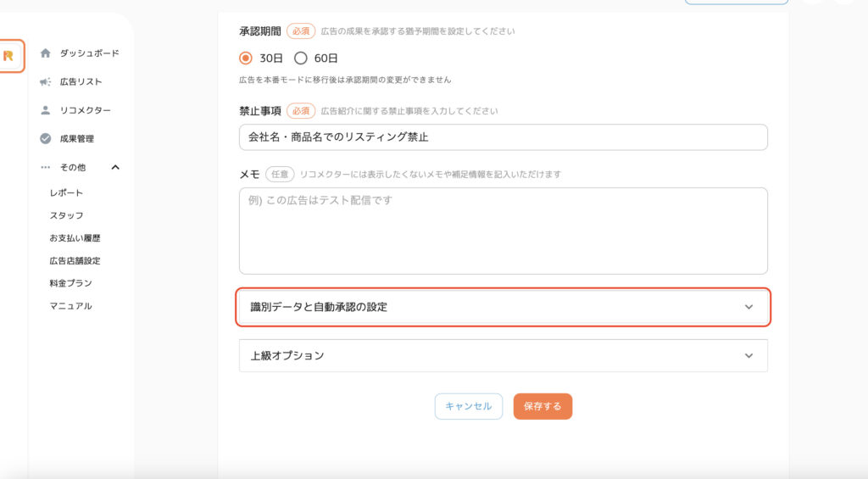Expand the 上級オプション section
This screenshot has width=868, height=479.
504,355
